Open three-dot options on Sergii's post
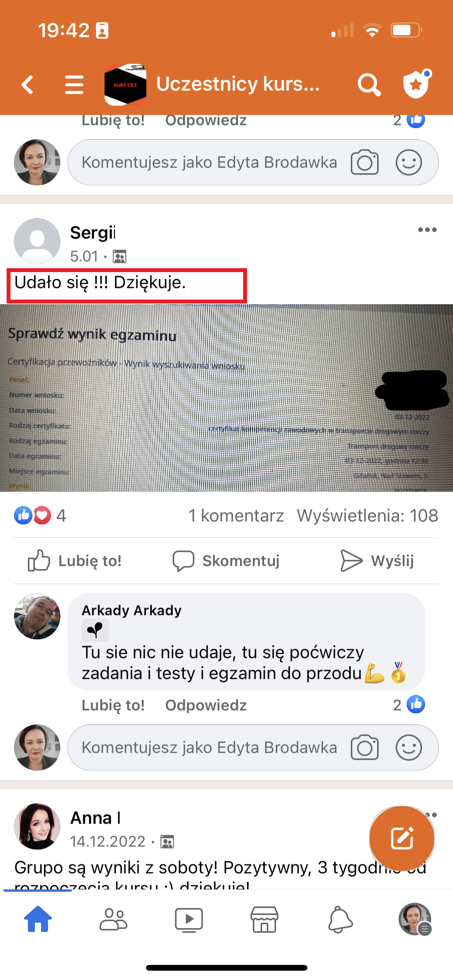Screen dimensions: 453x980 click(427, 230)
